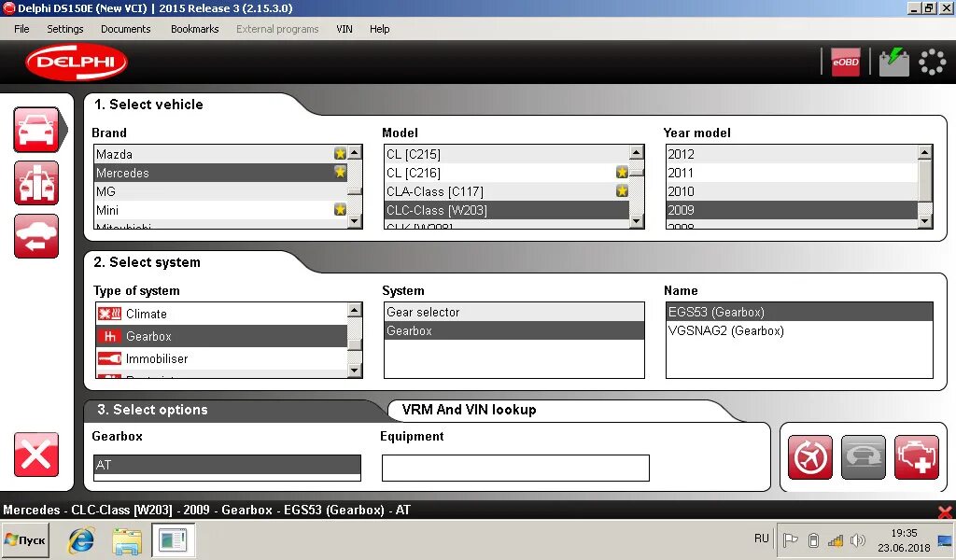Screen dimensions: 956x560
Task: Select Immobiliser type of system
Action: 222,359
